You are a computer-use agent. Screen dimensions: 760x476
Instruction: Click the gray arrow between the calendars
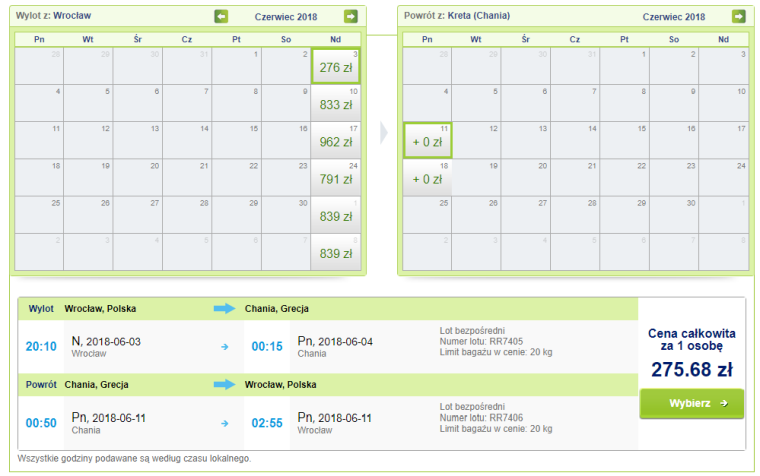click(384, 131)
